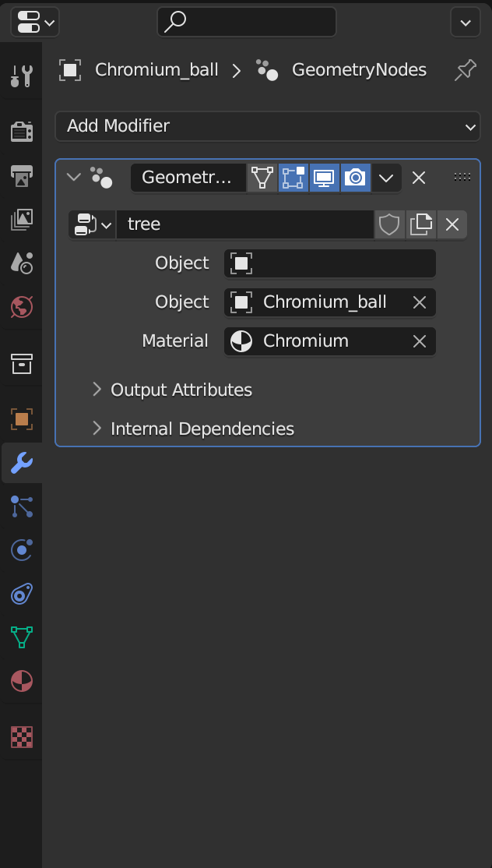Open the Output properties tab
This screenshot has width=492, height=868.
pos(22,175)
